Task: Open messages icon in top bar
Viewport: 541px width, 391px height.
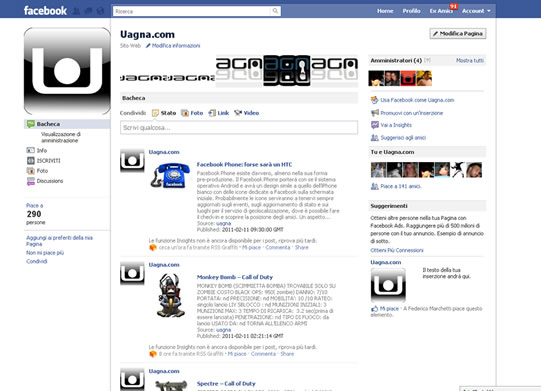Action: coord(88,11)
